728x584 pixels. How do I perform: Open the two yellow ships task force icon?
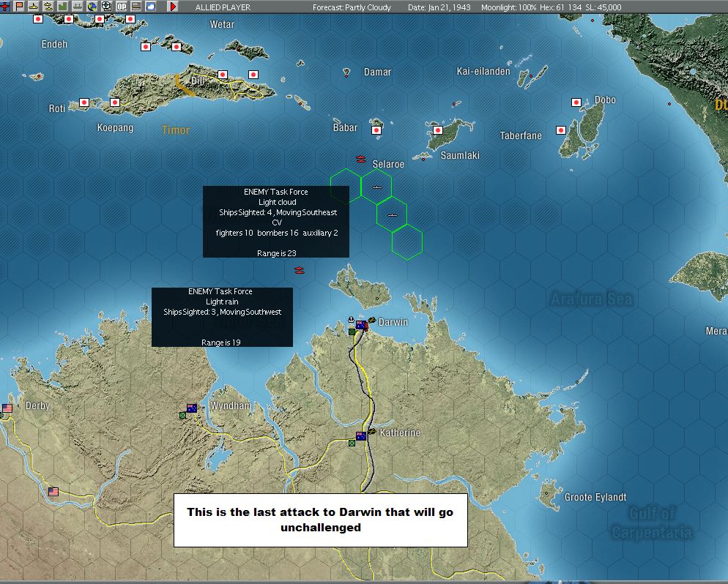point(48,7)
